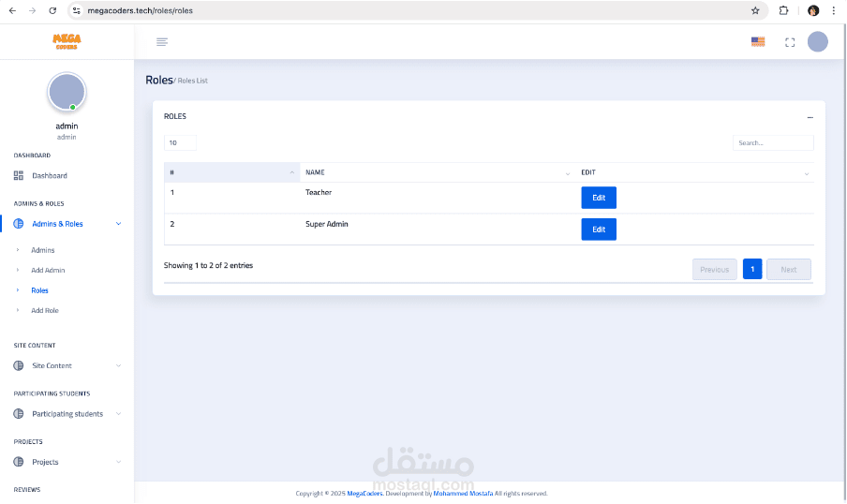Sort by the # column arrow
The image size is (847, 504).
click(292, 173)
